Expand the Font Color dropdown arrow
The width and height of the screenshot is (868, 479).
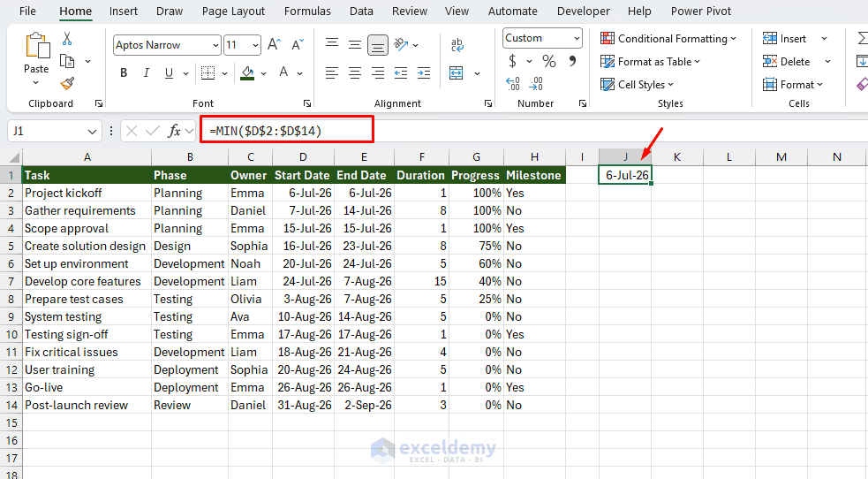pos(299,73)
